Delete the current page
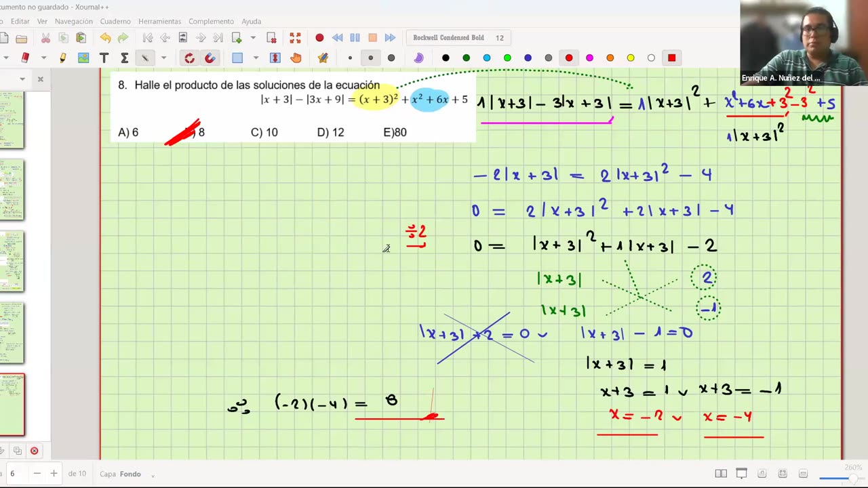The width and height of the screenshot is (868, 488). 271,38
